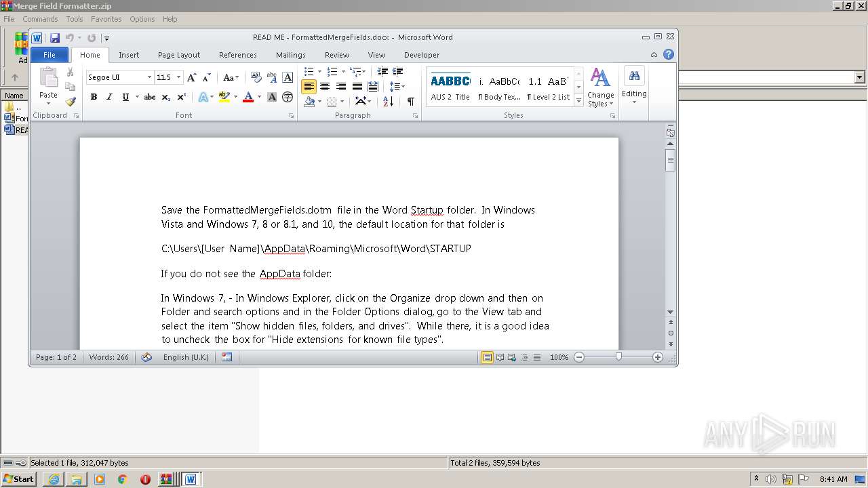Toggle Align Text Left

[x=309, y=86]
